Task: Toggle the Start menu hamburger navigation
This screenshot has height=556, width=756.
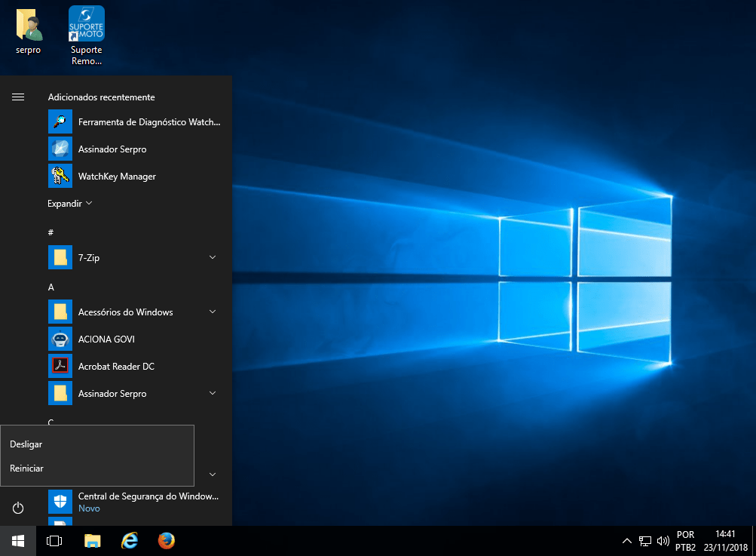Action: click(18, 97)
